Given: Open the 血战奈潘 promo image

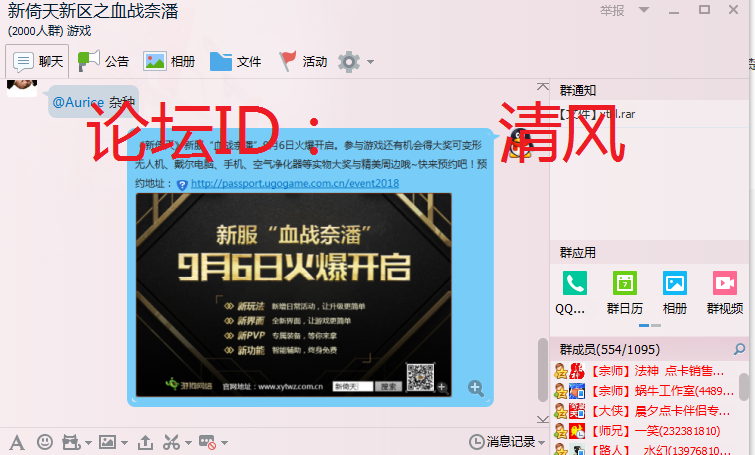Looking at the screenshot, I should pos(294,295).
